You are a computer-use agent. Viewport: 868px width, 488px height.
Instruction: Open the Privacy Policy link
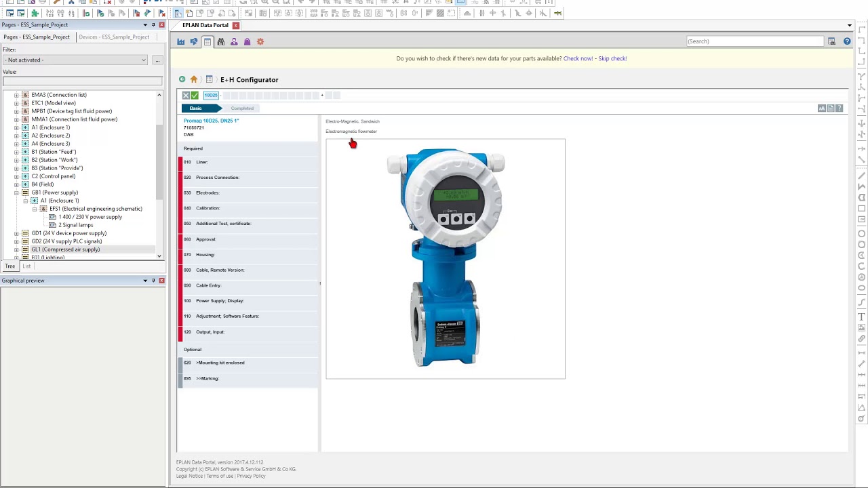[x=251, y=476]
